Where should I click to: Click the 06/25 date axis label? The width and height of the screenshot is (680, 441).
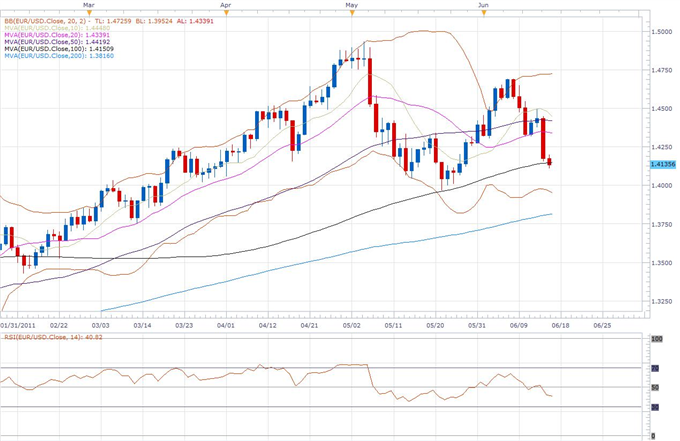602,325
